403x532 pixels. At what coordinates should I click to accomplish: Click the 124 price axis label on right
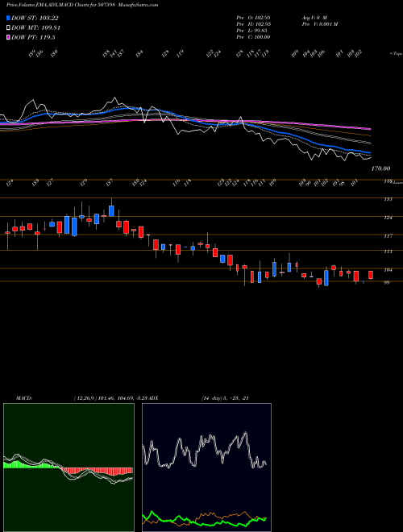[x=388, y=218]
